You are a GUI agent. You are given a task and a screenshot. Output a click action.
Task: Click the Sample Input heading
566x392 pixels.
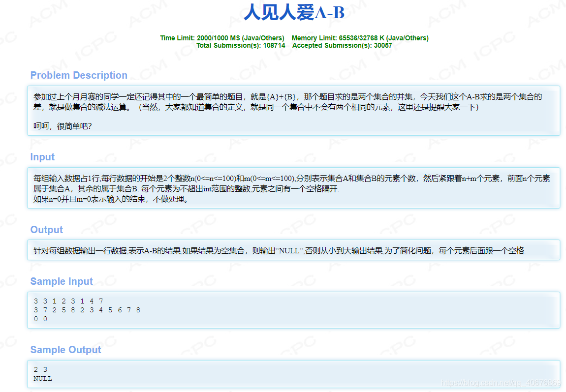pos(62,281)
